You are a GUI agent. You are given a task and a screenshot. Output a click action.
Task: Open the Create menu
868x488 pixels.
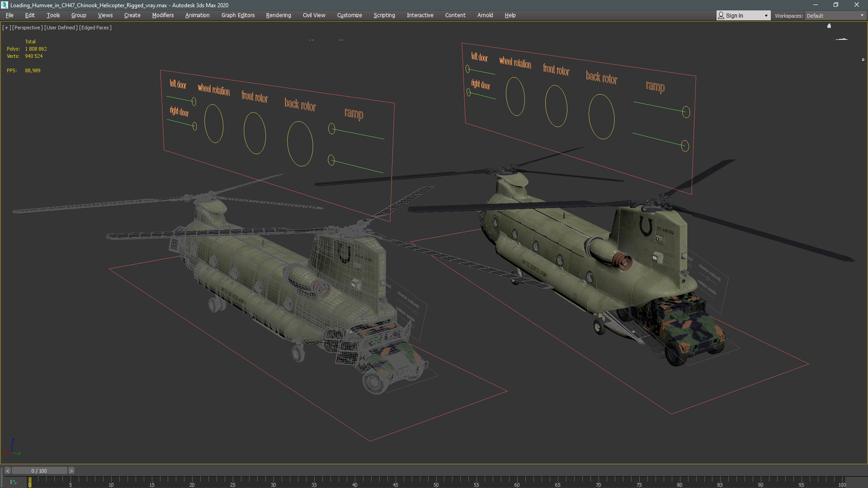pyautogui.click(x=132, y=15)
